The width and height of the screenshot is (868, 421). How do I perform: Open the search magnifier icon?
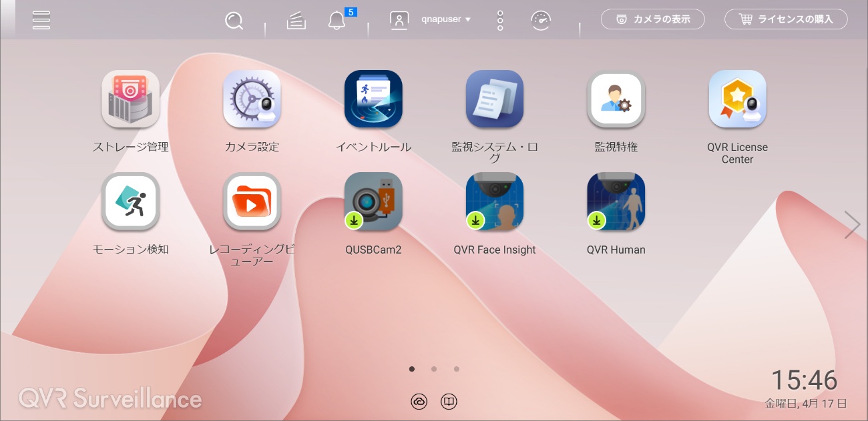tap(234, 21)
